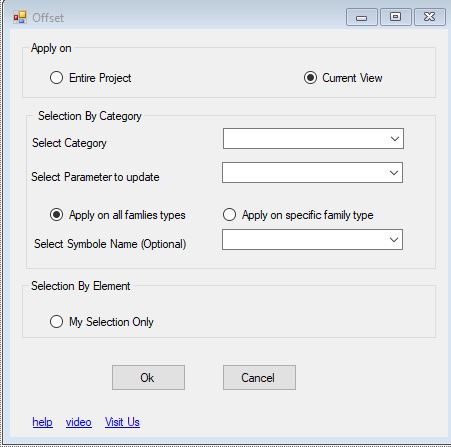451x447 pixels.
Task: Expand the Select Parameter to update dropdown
Action: pyautogui.click(x=394, y=173)
